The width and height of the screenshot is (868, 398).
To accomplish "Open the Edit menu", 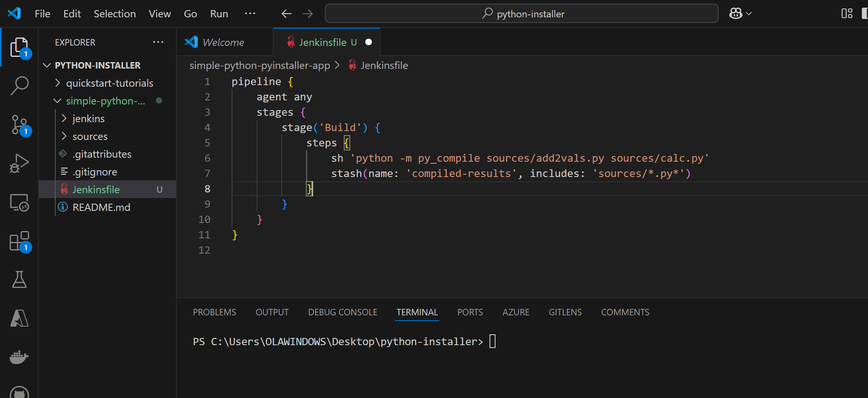I will (x=72, y=14).
